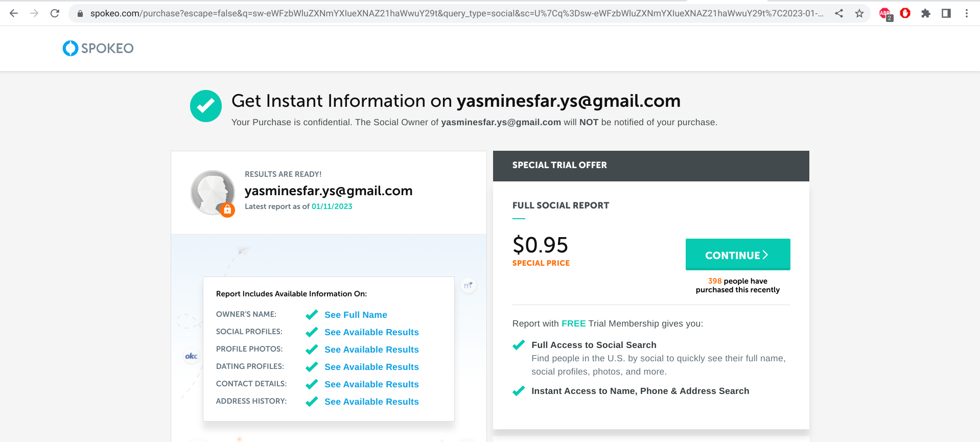Open Social Profiles available results
The image size is (980, 442).
click(371, 332)
